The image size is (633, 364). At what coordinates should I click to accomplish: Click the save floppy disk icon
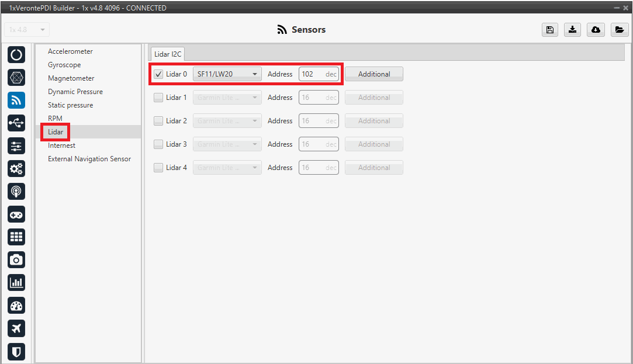(549, 30)
